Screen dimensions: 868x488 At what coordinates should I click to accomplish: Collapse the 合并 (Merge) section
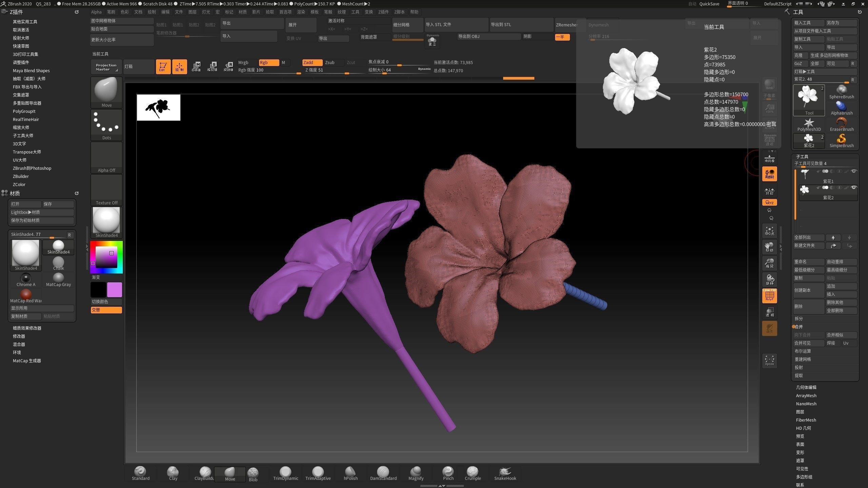click(x=798, y=327)
